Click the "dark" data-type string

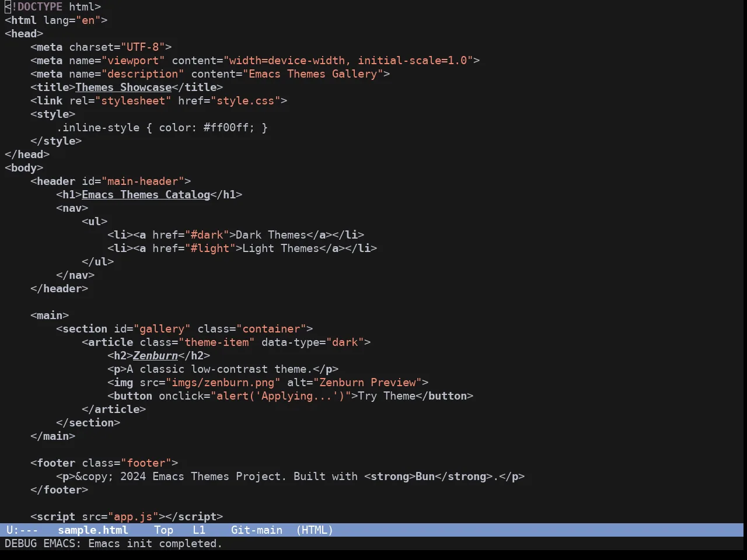click(x=345, y=342)
